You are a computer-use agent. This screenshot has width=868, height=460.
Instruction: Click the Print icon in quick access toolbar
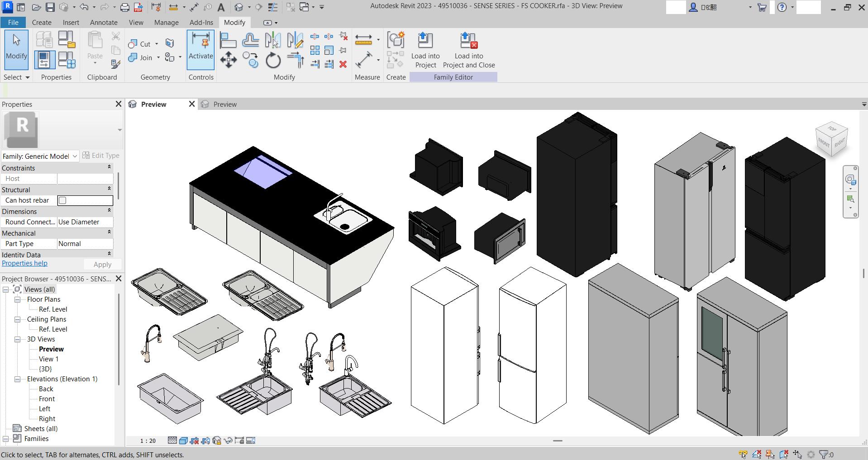(125, 7)
